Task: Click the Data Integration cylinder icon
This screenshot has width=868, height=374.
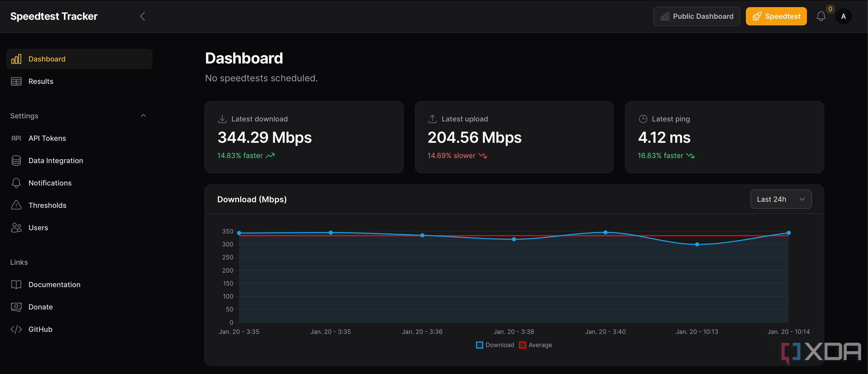Action: pyautogui.click(x=16, y=160)
